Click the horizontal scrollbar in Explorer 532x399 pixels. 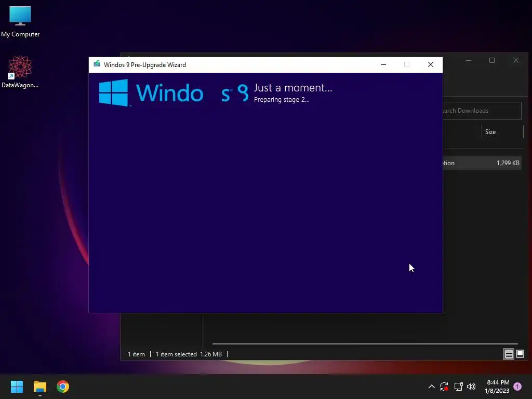tap(365, 344)
